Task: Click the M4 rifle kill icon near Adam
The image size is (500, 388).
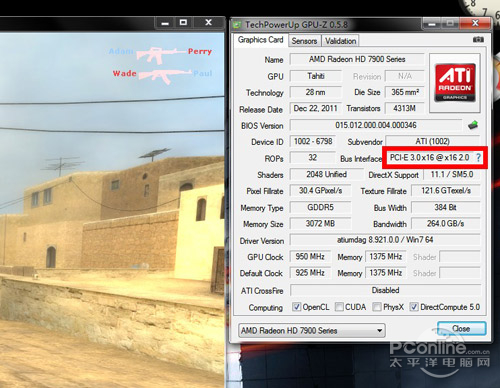Action: pyautogui.click(x=161, y=54)
